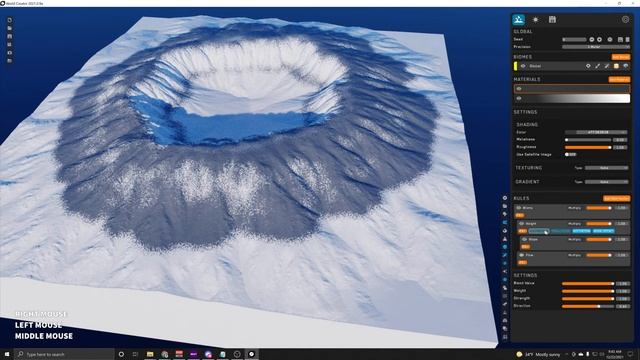This screenshot has width=640, height=360.
Task: Adjust the Strength slider in Settings
Action: (588, 299)
